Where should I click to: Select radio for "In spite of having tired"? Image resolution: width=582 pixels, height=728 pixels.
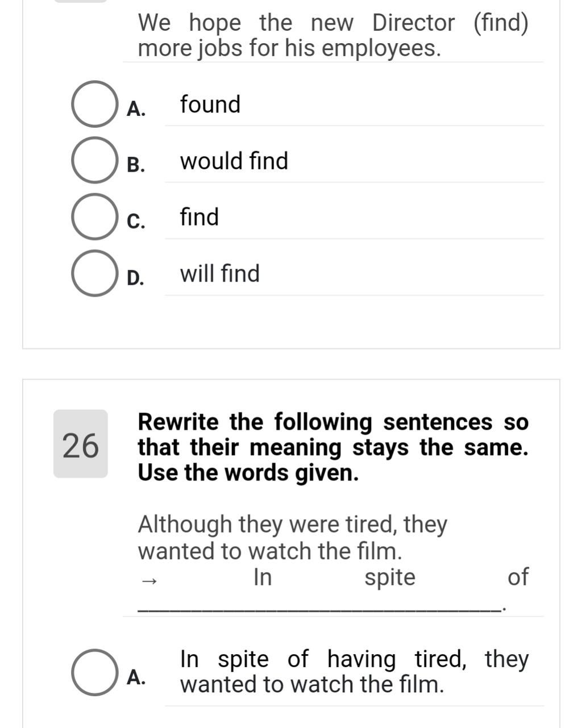click(94, 672)
